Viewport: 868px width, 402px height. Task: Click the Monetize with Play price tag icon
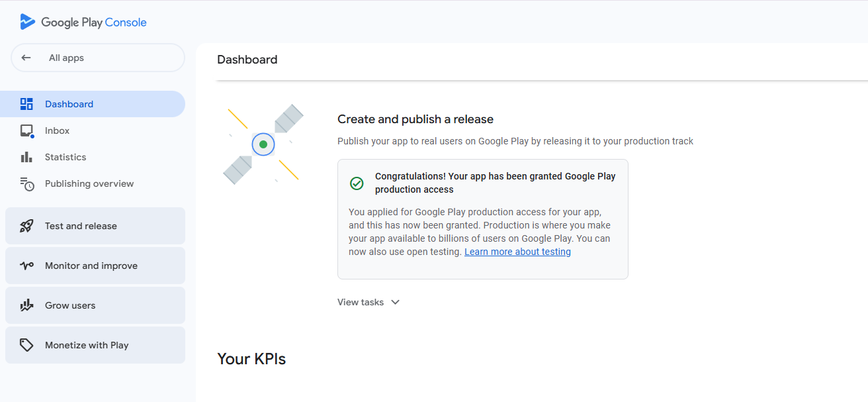tap(26, 345)
